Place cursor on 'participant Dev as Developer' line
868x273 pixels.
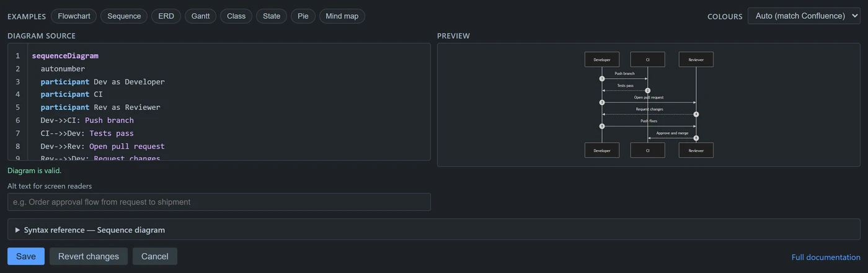[103, 82]
